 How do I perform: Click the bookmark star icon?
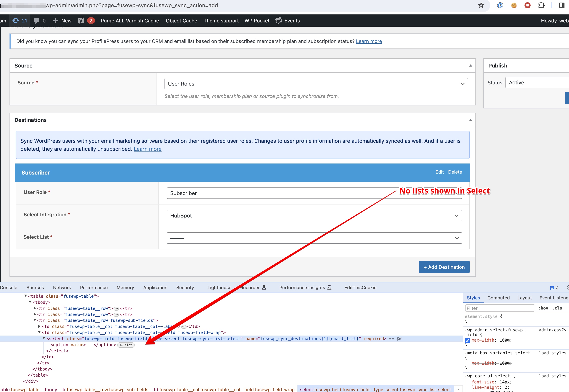(481, 5)
